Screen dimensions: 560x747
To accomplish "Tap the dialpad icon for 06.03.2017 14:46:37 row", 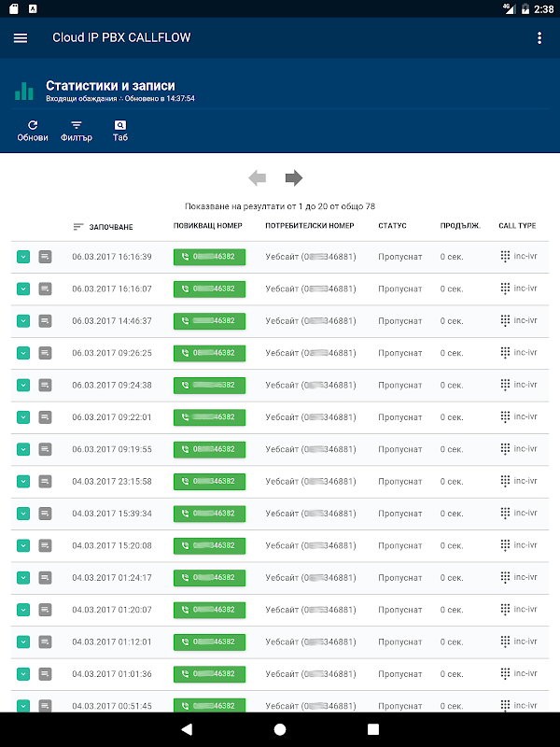I will pos(505,320).
